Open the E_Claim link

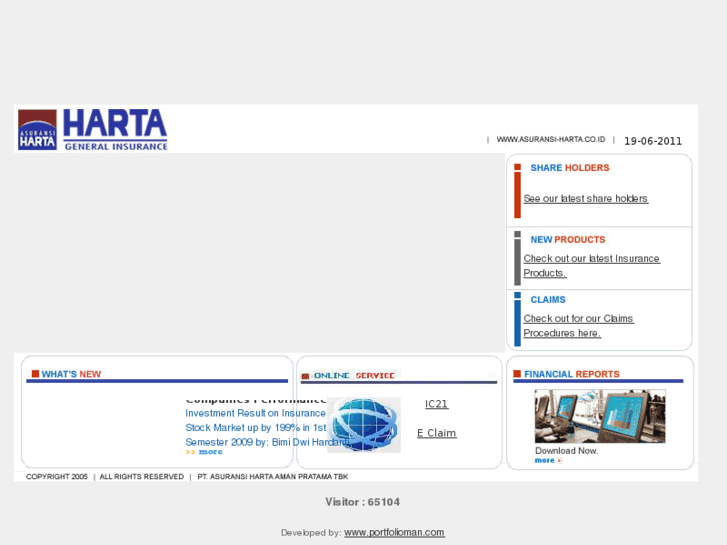[x=436, y=433]
